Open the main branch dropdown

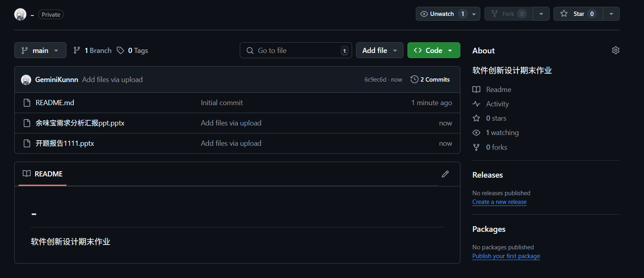40,51
